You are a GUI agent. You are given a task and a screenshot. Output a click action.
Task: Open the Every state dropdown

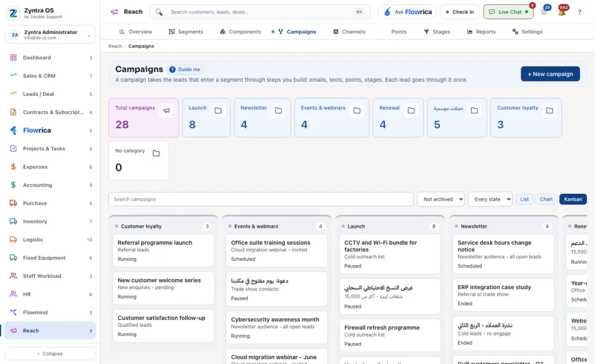pyautogui.click(x=490, y=199)
